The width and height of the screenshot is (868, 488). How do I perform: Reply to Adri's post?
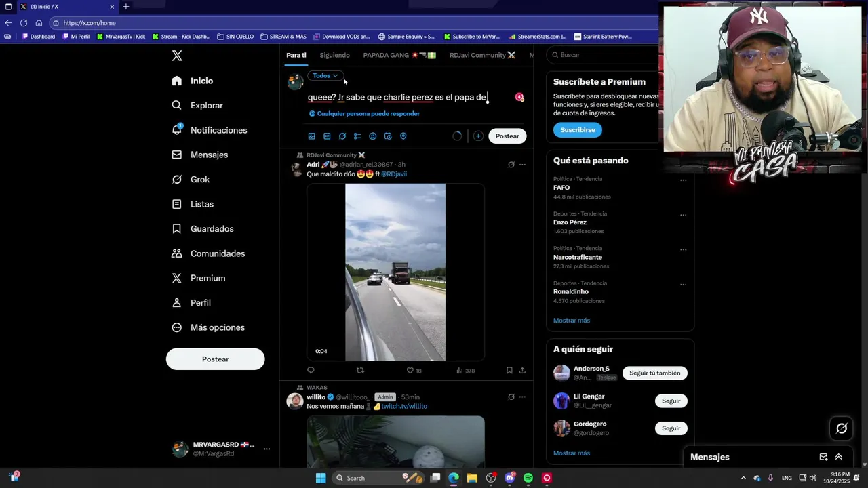point(311,370)
